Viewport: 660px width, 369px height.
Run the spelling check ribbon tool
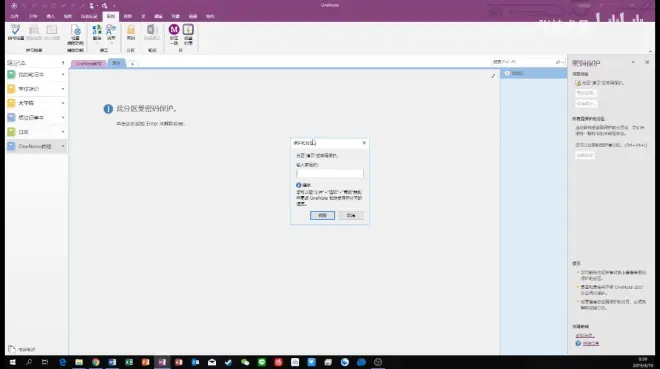16,32
